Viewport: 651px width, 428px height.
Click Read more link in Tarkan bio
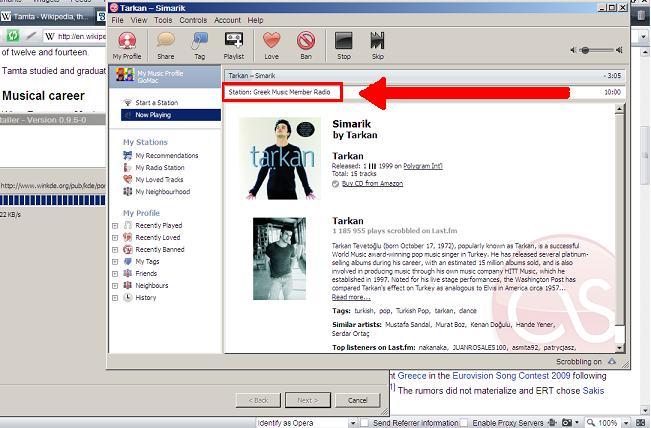[351, 297]
